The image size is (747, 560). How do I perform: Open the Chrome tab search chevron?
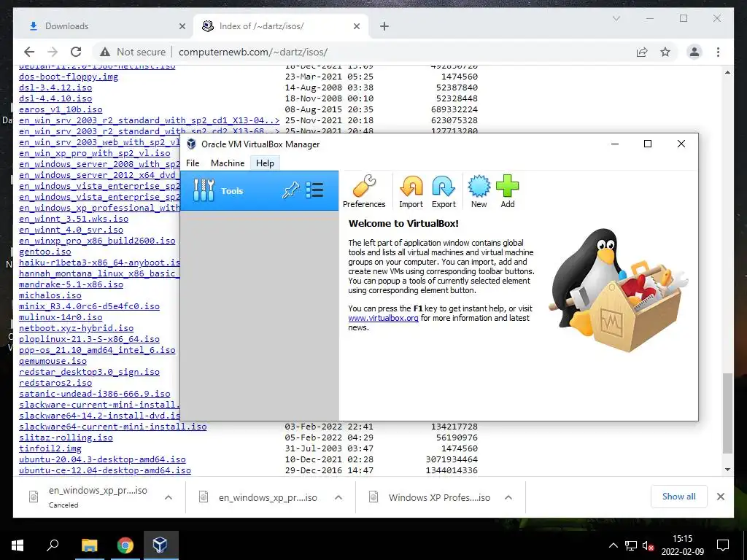click(x=616, y=18)
